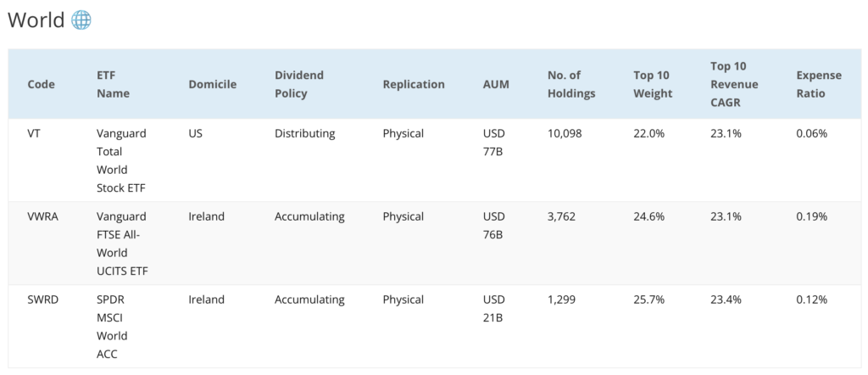This screenshot has height=375, width=868.
Task: Click the Dividend Policy column header
Action: pos(299,84)
